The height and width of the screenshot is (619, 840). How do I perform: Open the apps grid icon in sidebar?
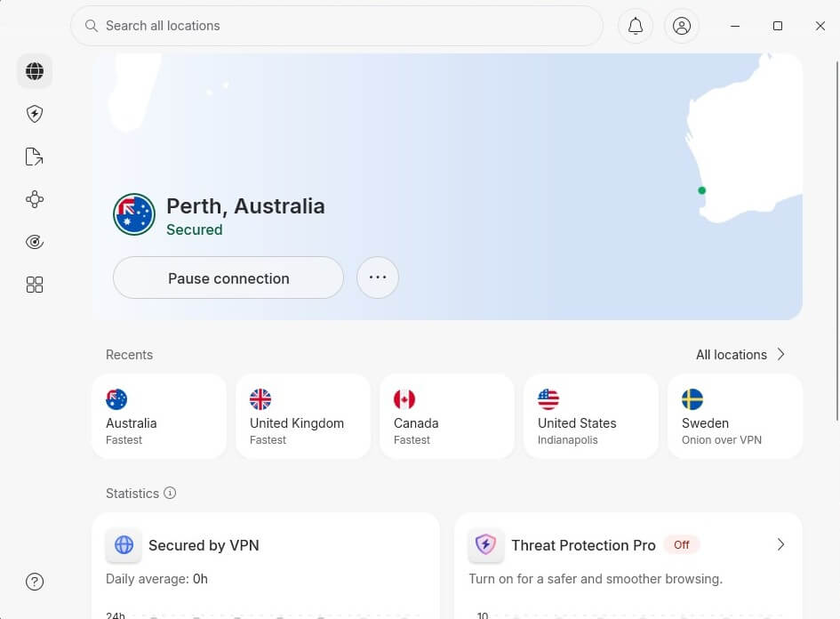35,285
